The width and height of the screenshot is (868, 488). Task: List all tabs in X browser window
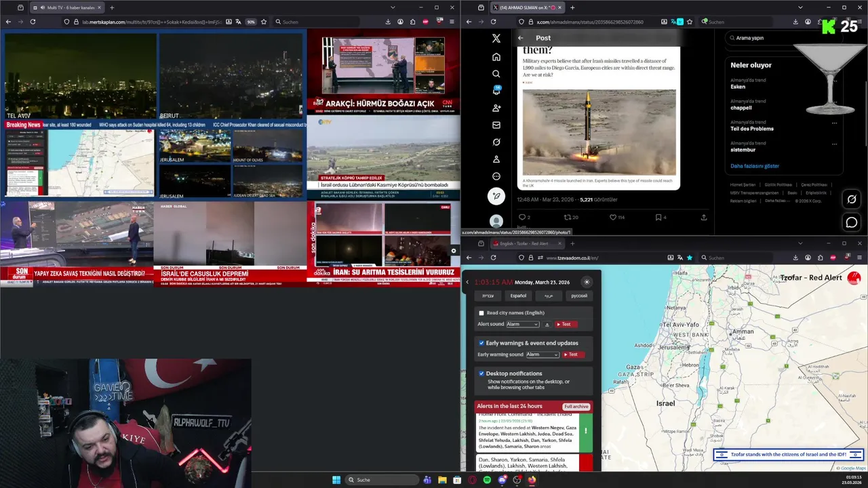[800, 7]
